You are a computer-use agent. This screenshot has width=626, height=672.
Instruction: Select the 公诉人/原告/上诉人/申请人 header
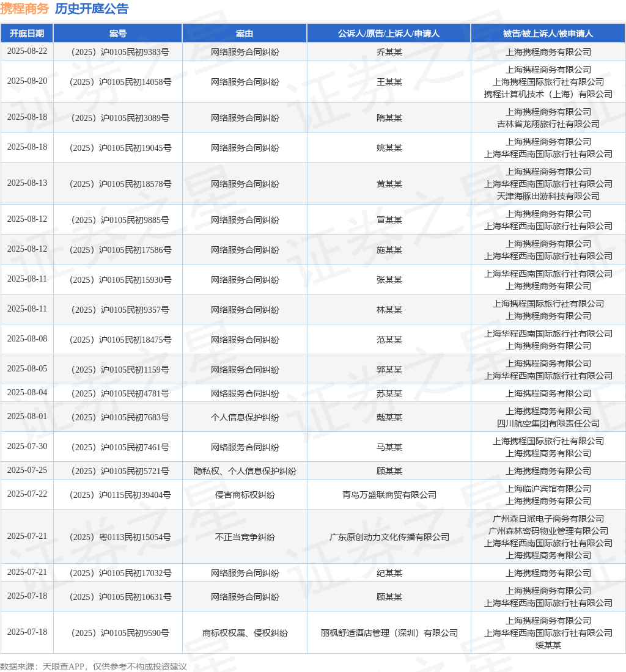click(389, 34)
